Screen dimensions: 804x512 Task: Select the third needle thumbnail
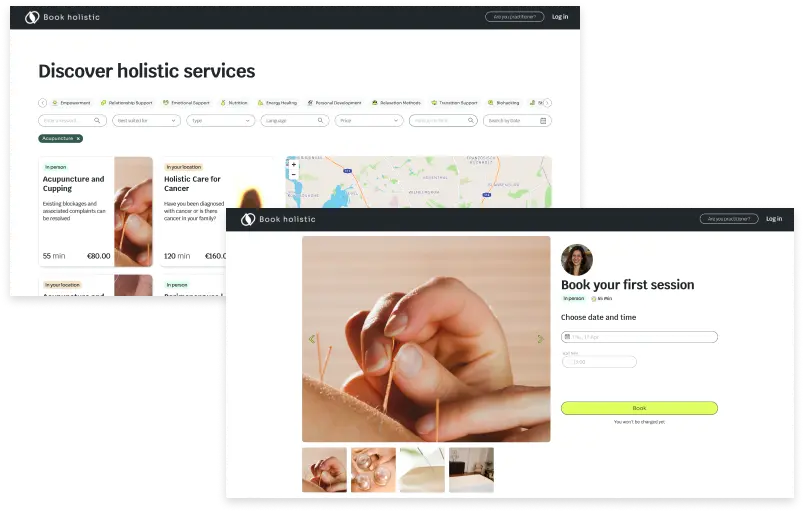click(422, 470)
